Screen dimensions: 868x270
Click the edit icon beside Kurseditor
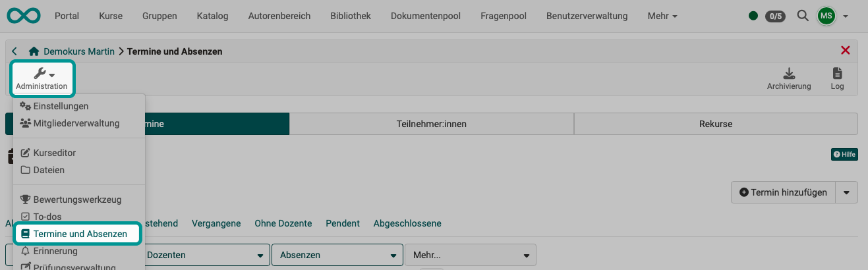point(26,153)
